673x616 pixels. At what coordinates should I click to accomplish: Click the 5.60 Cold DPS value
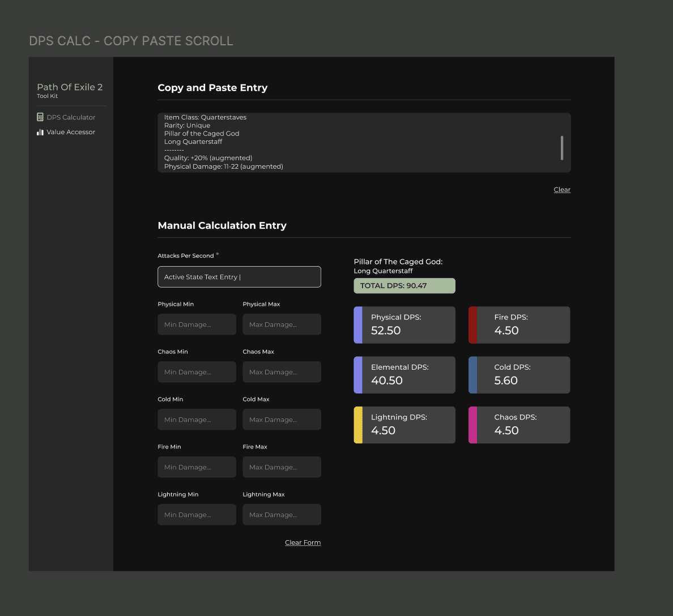click(x=506, y=380)
